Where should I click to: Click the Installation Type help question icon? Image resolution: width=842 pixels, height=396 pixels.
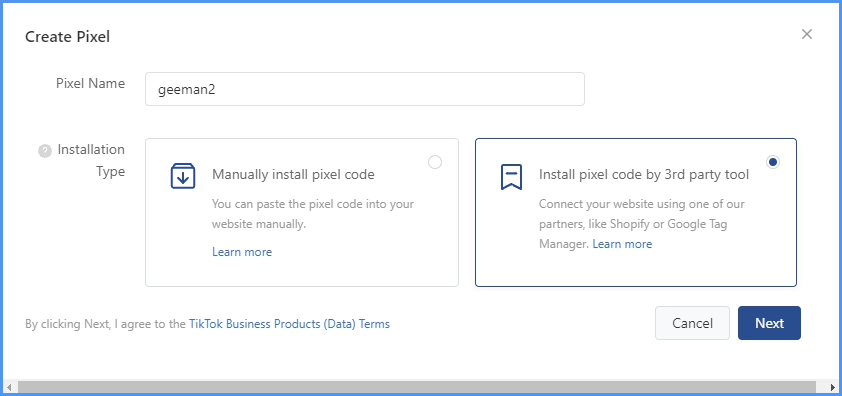pos(45,152)
